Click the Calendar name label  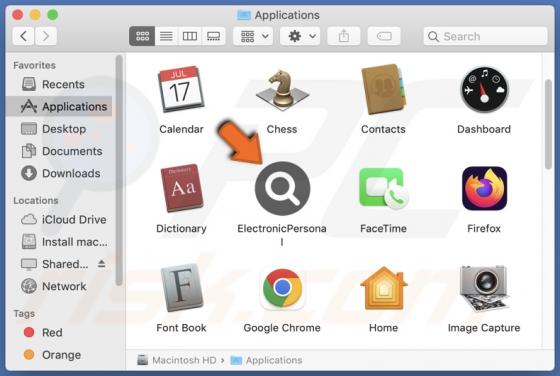tap(181, 129)
